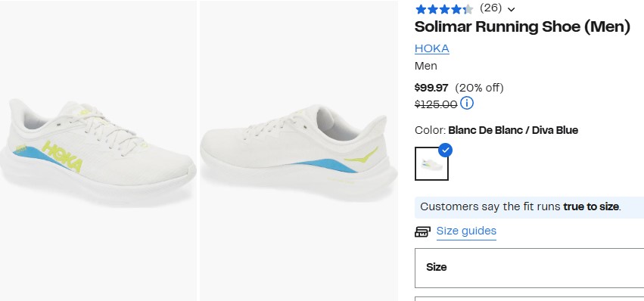The image size is (644, 301).
Task: Click the Solimar Running Shoe title
Action: pos(522,27)
